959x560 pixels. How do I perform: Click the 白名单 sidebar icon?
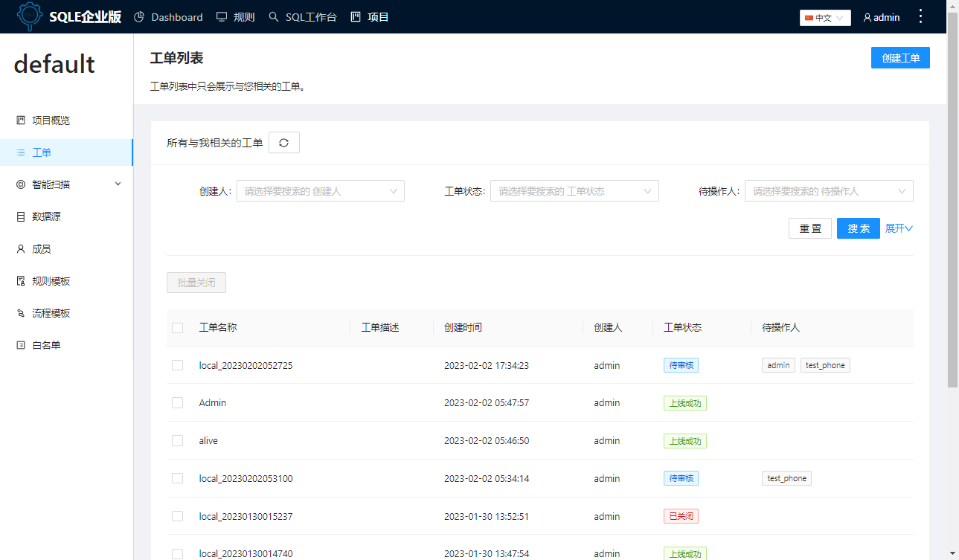point(21,346)
